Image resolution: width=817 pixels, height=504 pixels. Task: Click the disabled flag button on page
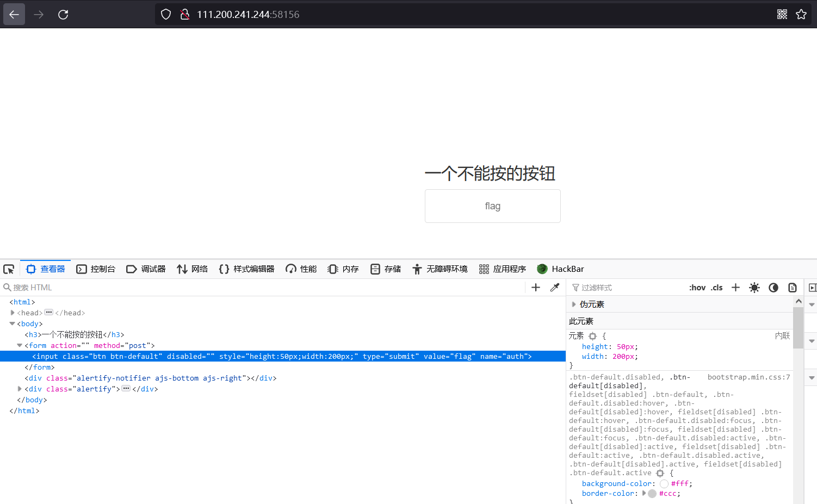pyautogui.click(x=493, y=206)
